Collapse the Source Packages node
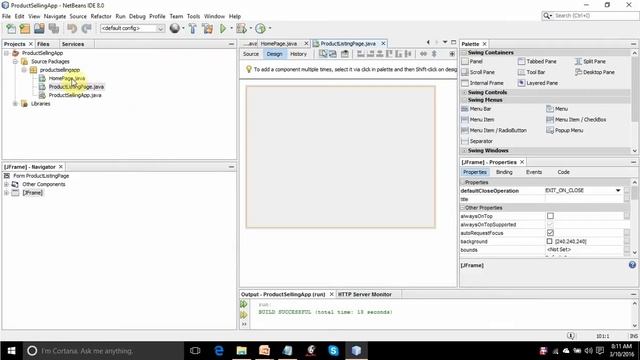The width and height of the screenshot is (640, 360). pos(16,62)
